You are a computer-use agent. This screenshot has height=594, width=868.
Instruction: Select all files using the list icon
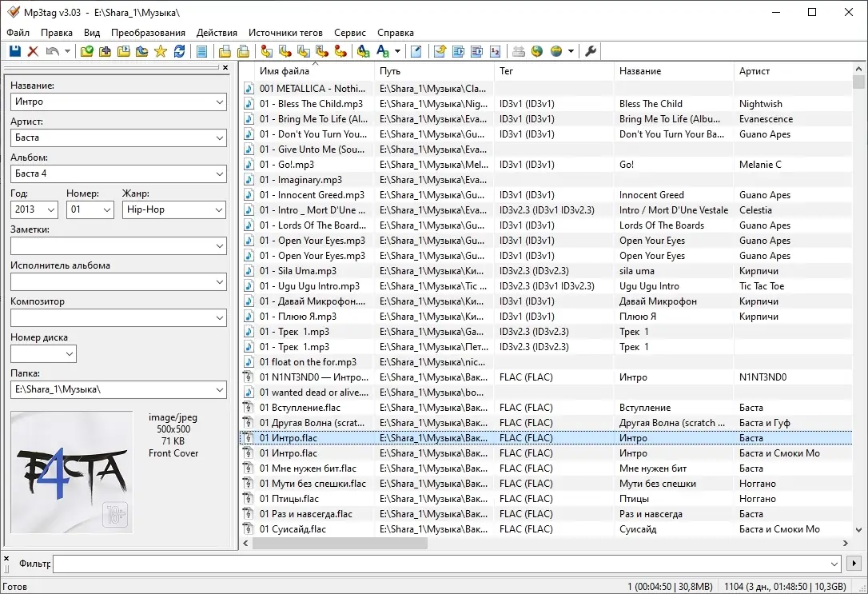[x=202, y=51]
